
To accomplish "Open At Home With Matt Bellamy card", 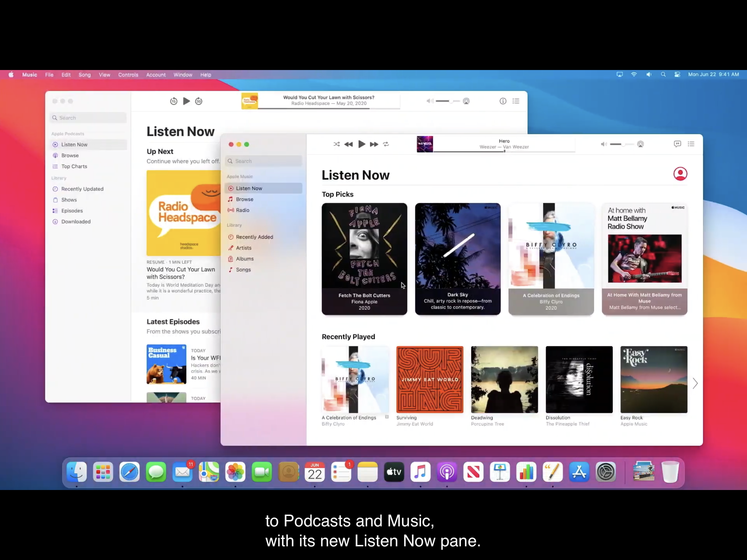I will pos(644,259).
